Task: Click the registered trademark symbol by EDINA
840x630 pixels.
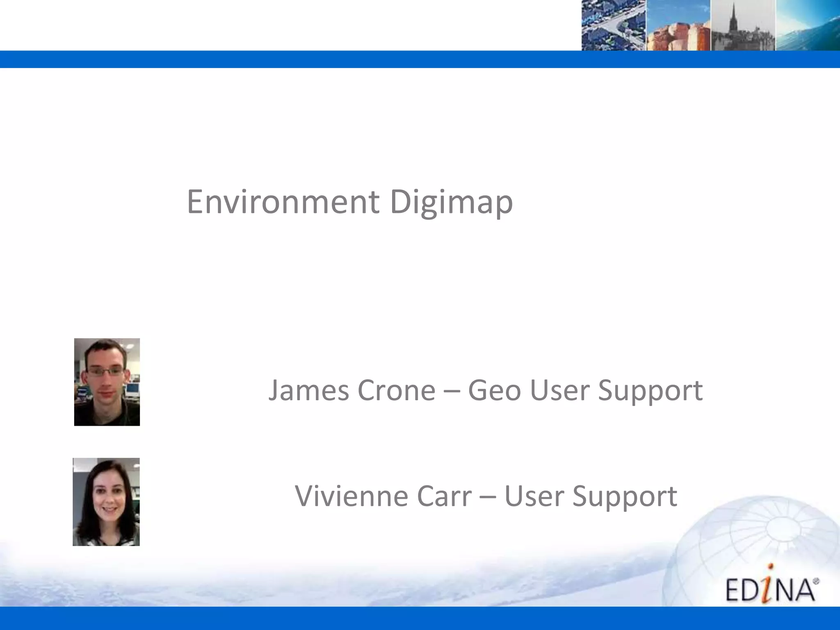Action: pos(816,581)
